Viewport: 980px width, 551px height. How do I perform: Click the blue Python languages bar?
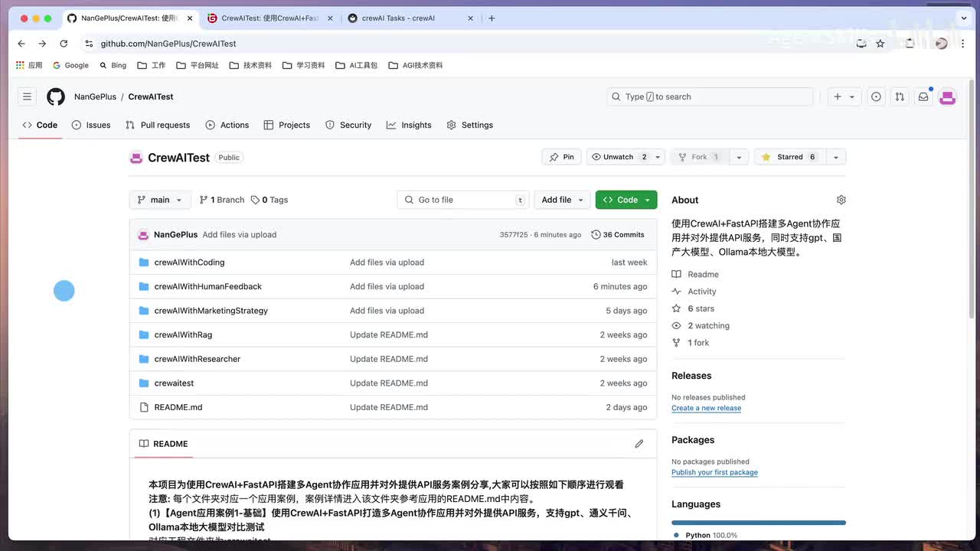point(759,523)
